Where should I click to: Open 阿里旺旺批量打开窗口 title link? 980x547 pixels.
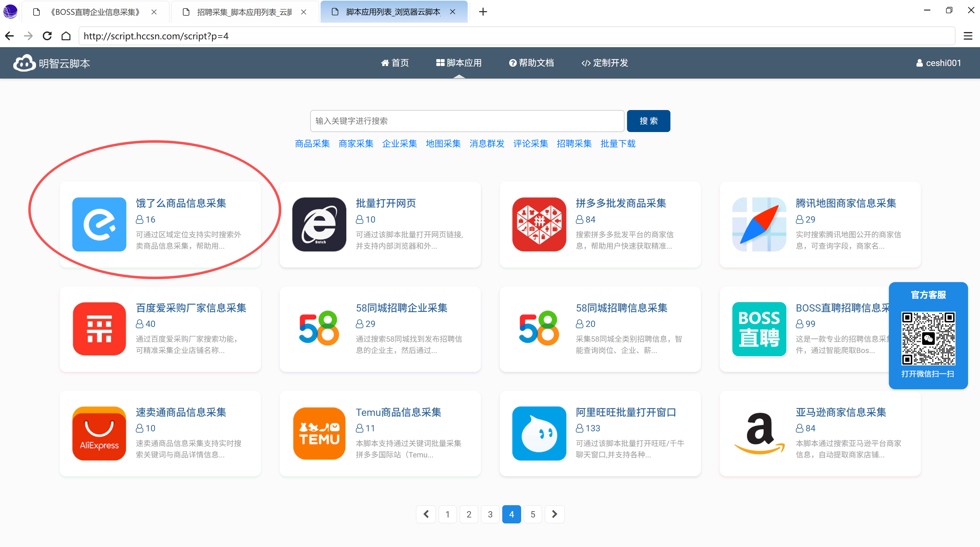(626, 412)
